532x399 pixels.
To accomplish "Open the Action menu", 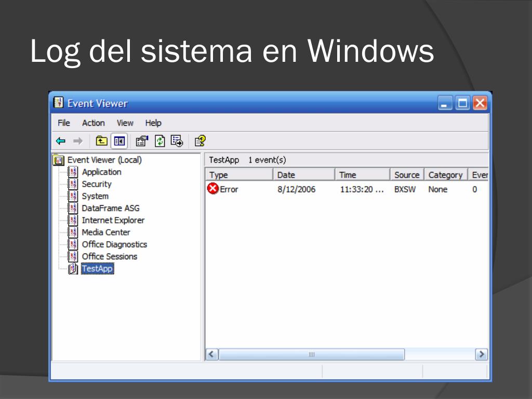I will [x=94, y=123].
